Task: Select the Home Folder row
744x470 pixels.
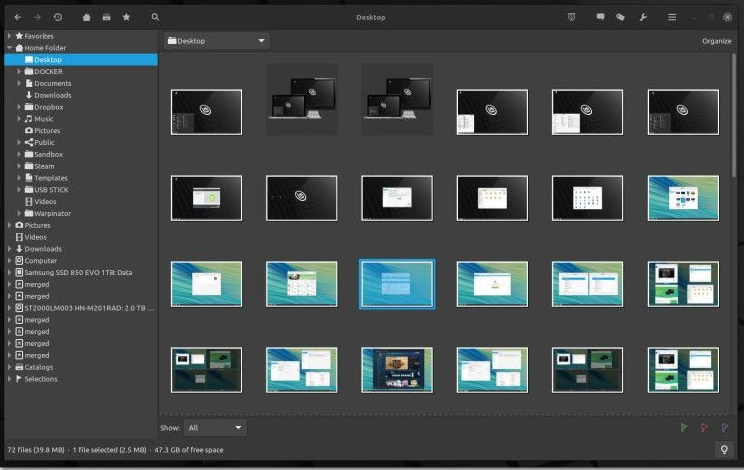Action: click(81, 48)
